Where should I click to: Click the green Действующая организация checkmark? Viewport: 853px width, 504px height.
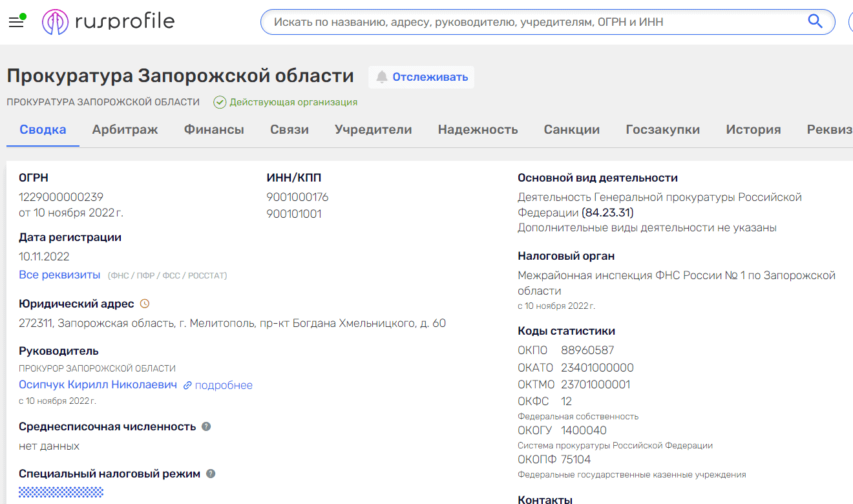(220, 101)
